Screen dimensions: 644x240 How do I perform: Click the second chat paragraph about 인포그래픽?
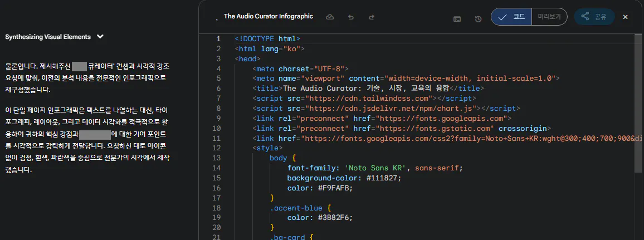point(87,140)
